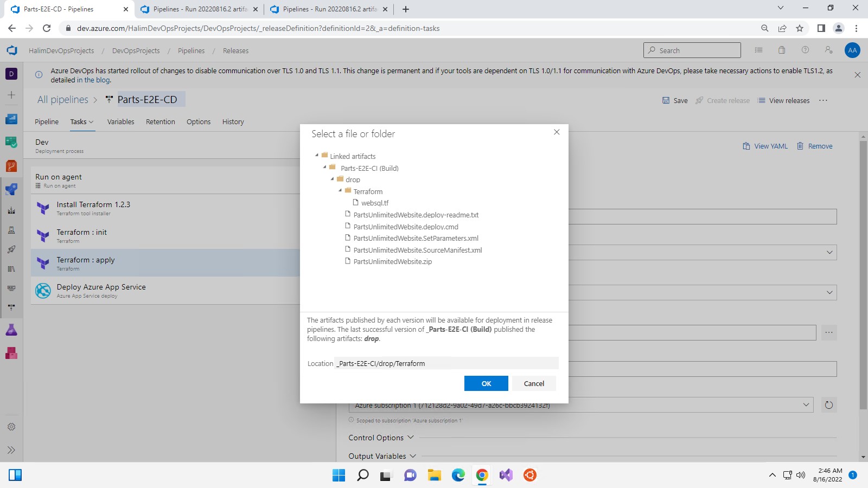Select the Terraform : init task
This screenshot has width=868, height=488.
(165, 236)
